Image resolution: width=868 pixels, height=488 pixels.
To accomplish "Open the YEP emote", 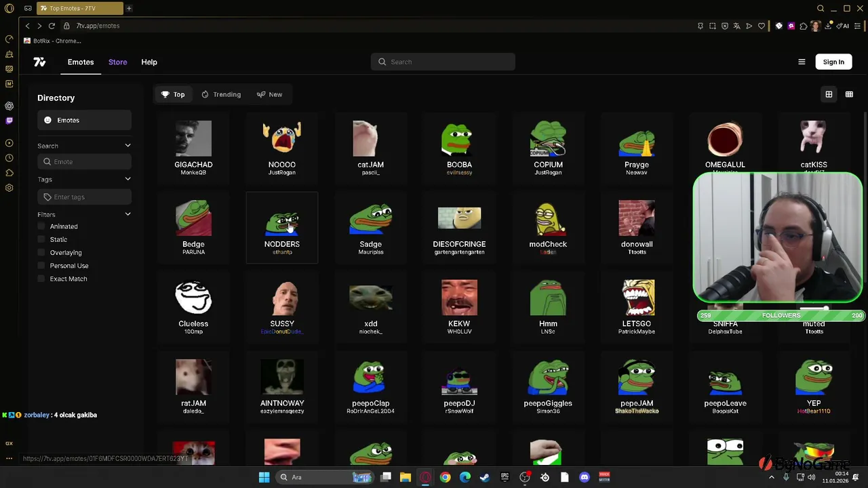I will click(x=814, y=386).
